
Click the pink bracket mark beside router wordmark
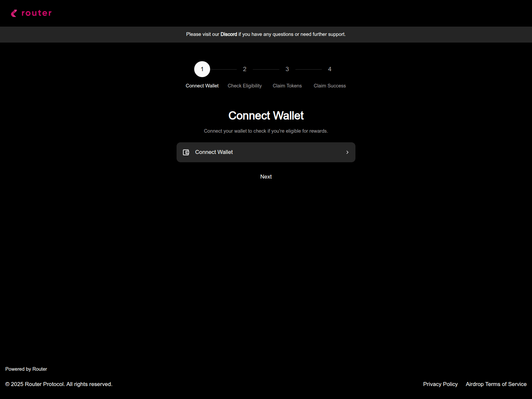point(14,13)
